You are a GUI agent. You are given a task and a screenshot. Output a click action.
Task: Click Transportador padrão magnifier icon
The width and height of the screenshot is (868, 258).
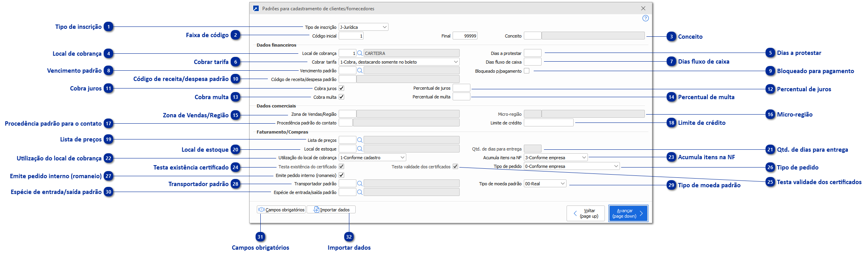pyautogui.click(x=360, y=183)
